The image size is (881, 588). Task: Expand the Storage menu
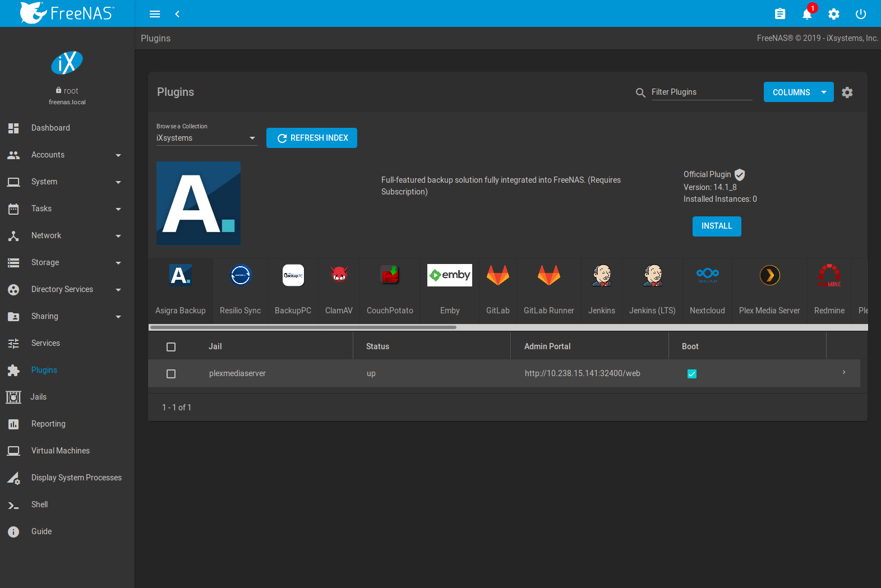click(67, 263)
